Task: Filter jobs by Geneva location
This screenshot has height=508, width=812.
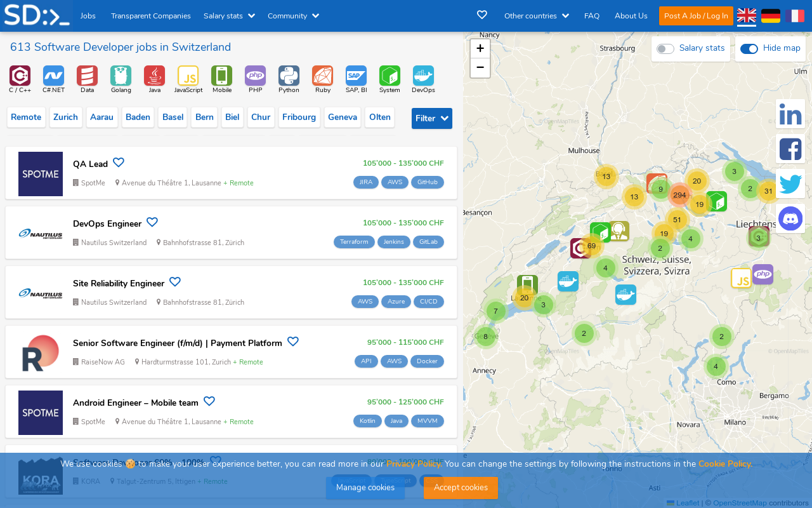Action: pos(343,117)
